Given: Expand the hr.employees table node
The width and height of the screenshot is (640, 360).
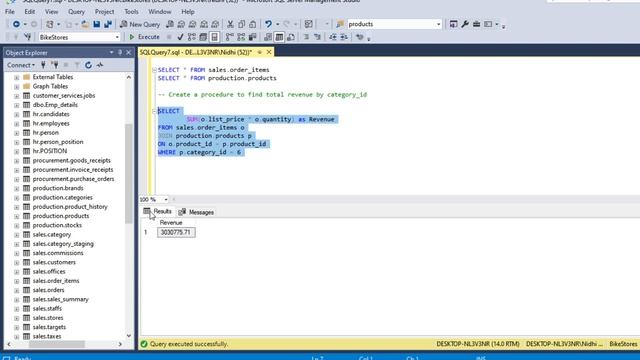Looking at the screenshot, I should (x=16, y=124).
